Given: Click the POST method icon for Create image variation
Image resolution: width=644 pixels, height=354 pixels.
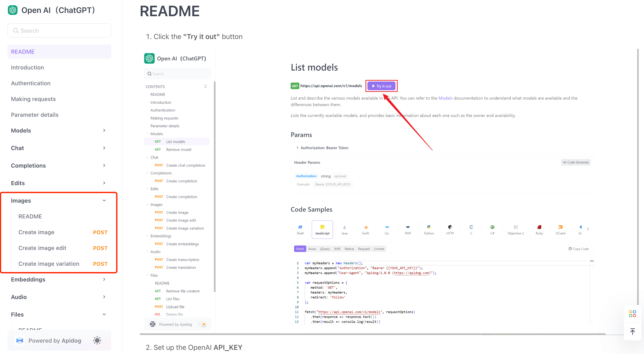Looking at the screenshot, I should click(100, 263).
